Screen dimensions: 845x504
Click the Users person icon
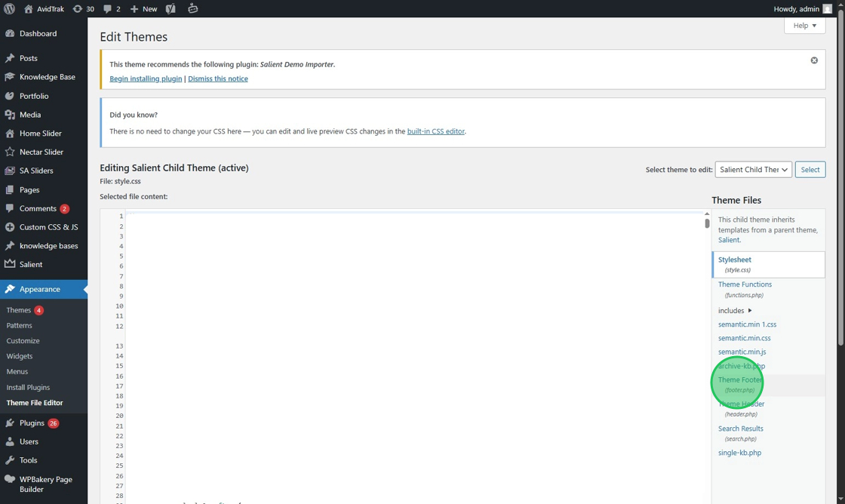pyautogui.click(x=10, y=441)
